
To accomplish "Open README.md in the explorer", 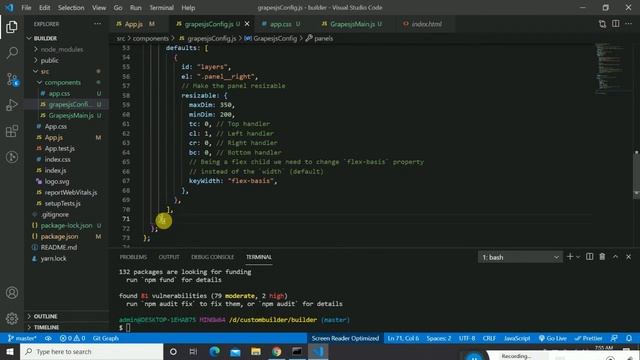I will pos(59,247).
